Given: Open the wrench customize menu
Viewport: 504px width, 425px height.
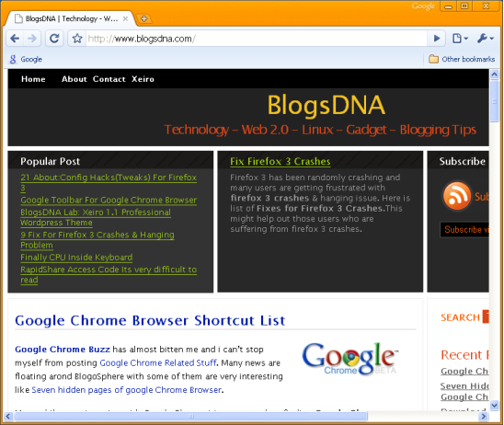Looking at the screenshot, I should [485, 39].
